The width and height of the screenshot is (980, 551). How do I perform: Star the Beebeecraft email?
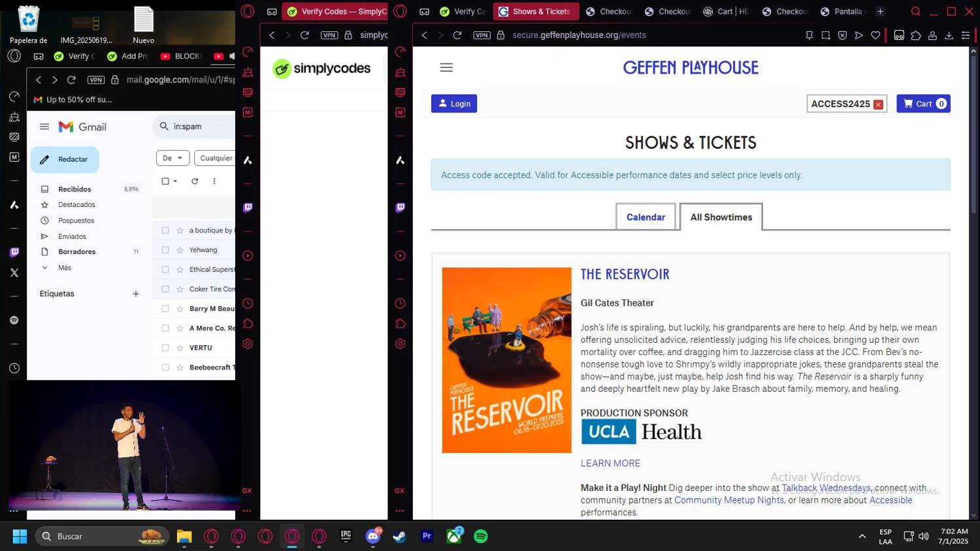pos(180,368)
